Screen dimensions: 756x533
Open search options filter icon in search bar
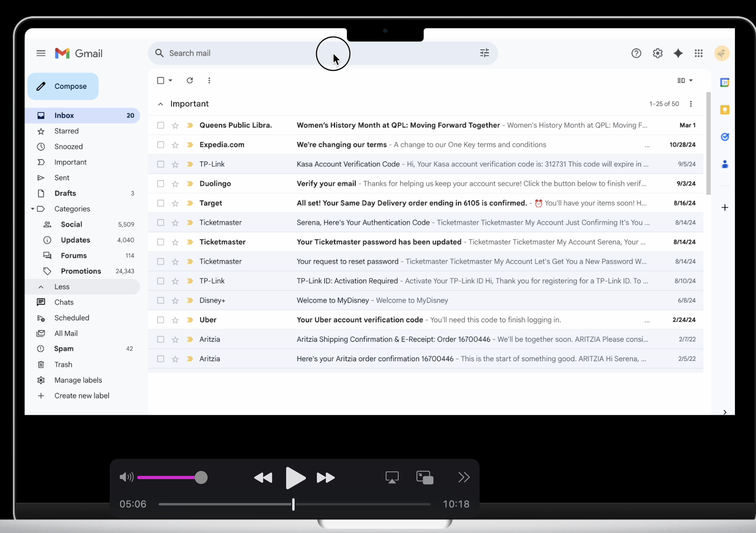coord(484,53)
